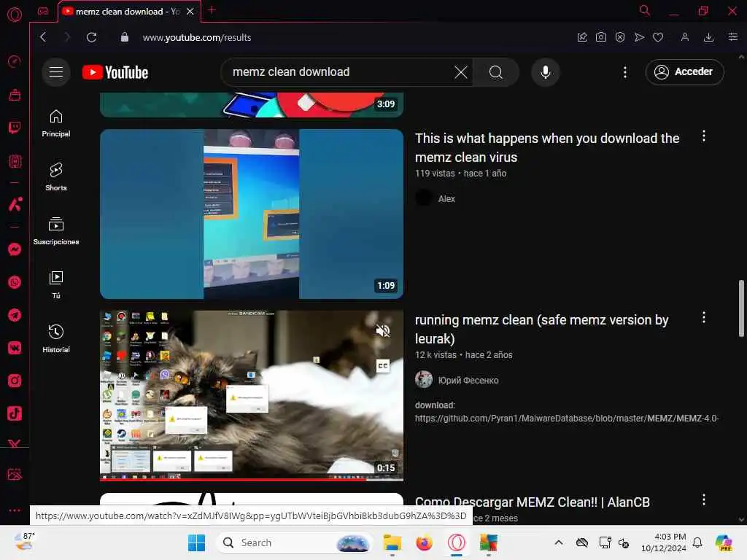Open Suscripciones in YouTube sidebar
Screen dimensions: 747x560
click(56, 231)
